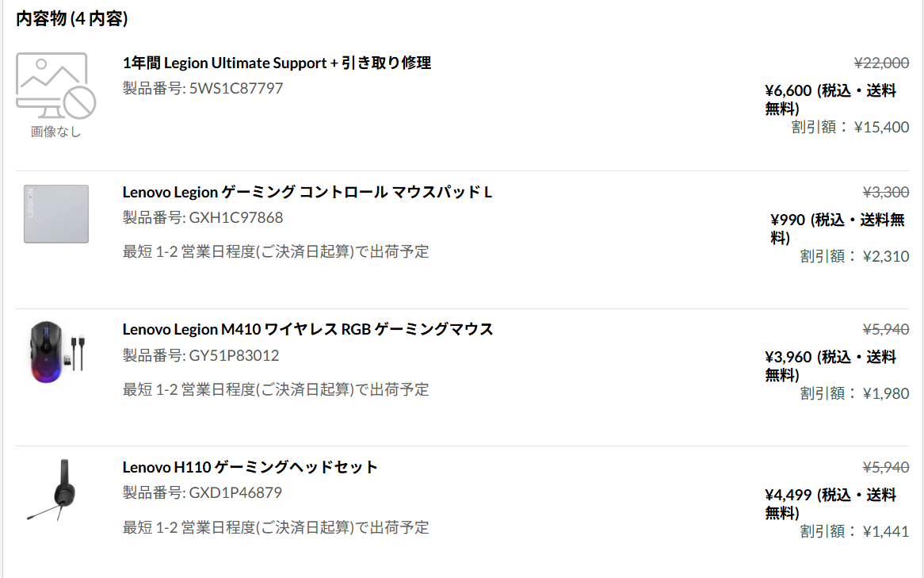Open the H110 headset thumbnail
This screenshot has width=924, height=578.
pyautogui.click(x=54, y=489)
